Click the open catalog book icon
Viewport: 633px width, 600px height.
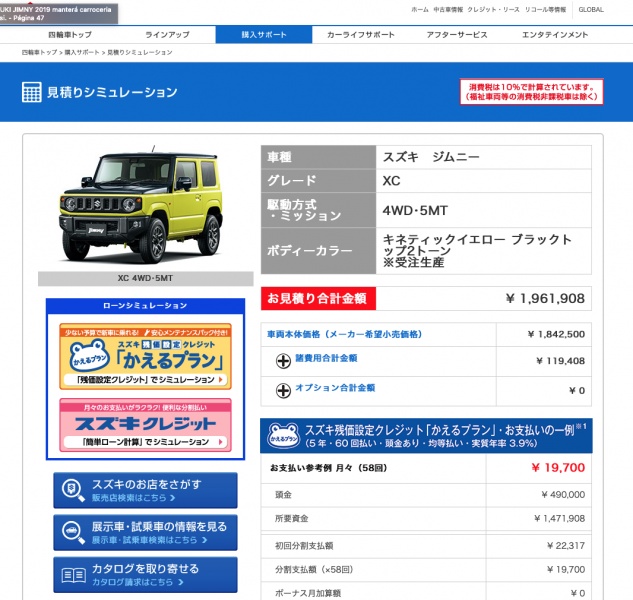click(73, 575)
